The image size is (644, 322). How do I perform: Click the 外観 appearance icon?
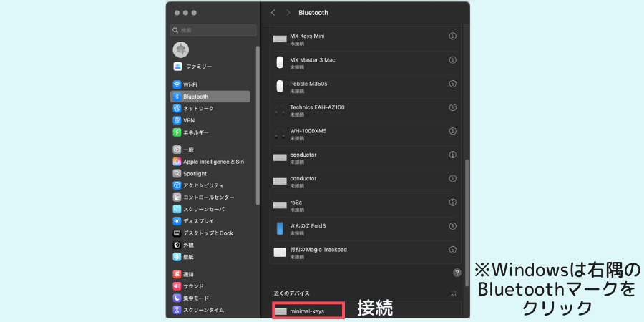[x=177, y=245]
